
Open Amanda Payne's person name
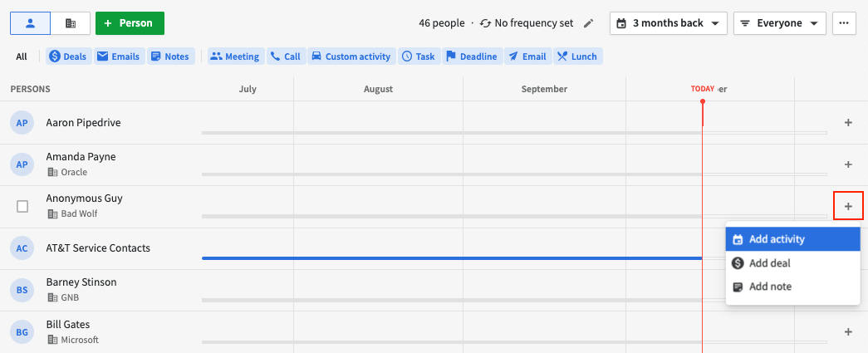click(x=81, y=157)
